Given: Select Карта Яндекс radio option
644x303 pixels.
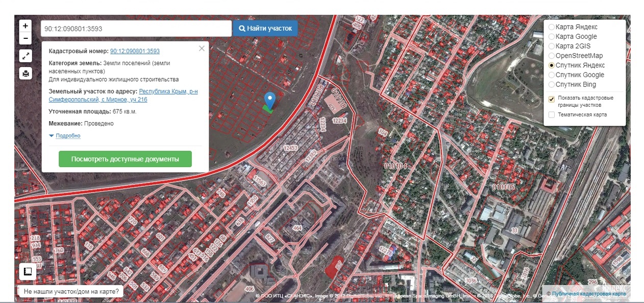Looking at the screenshot, I should click(x=552, y=27).
